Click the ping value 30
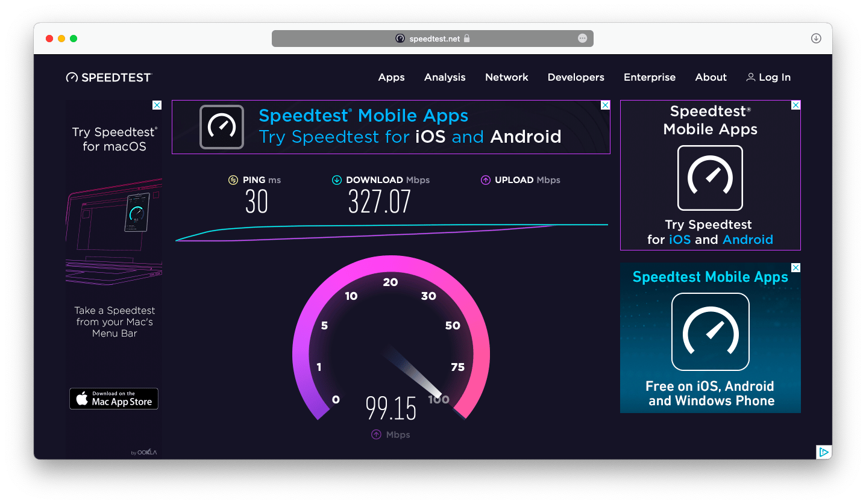 point(257,202)
